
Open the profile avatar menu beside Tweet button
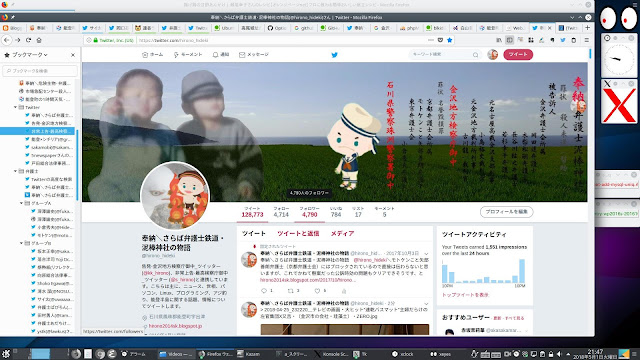(x=493, y=54)
